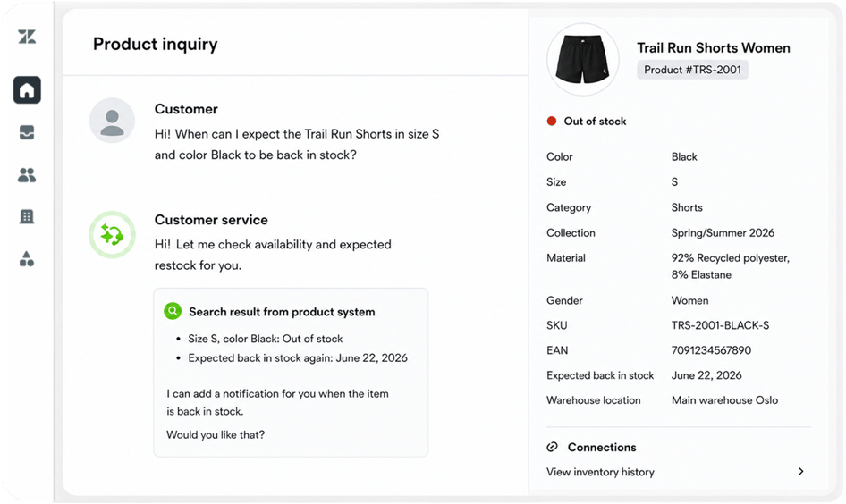Open the inbox tray icon in sidebar

click(27, 132)
